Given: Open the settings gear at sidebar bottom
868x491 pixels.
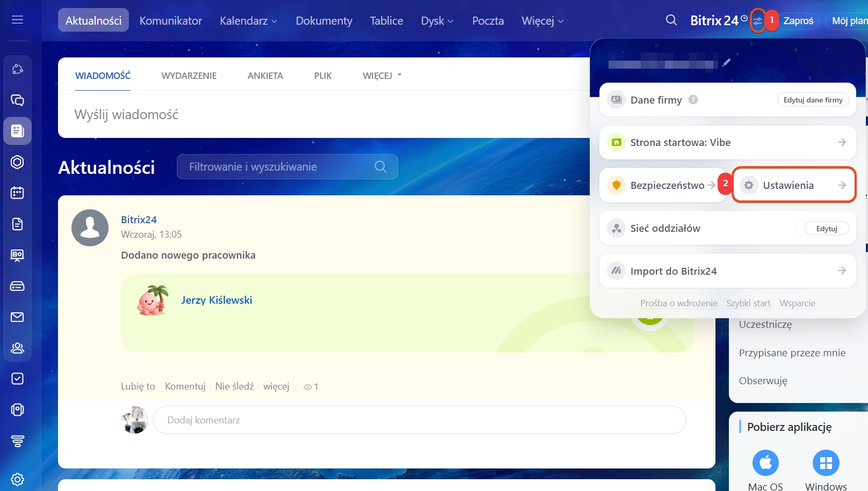Looking at the screenshot, I should pyautogui.click(x=17, y=479).
